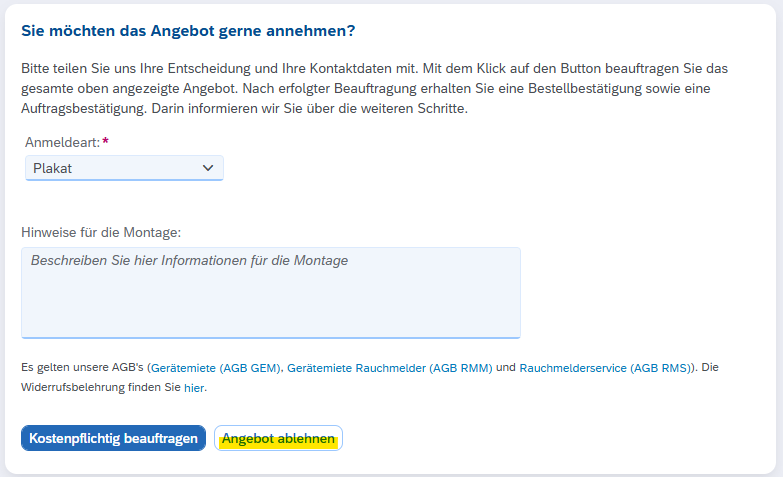The height and width of the screenshot is (477, 783).
Task: Click the word 'und' between the AGB links
Action: tap(506, 368)
